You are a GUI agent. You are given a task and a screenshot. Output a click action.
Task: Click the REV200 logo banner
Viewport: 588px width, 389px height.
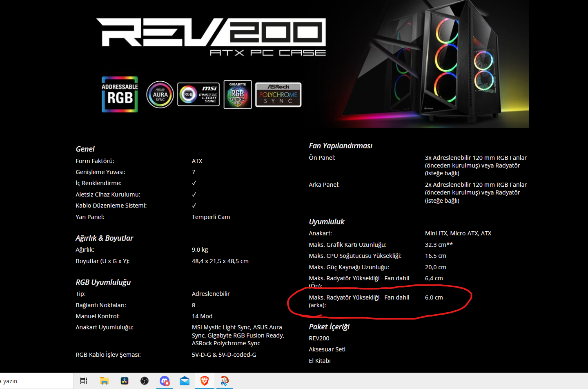211,37
